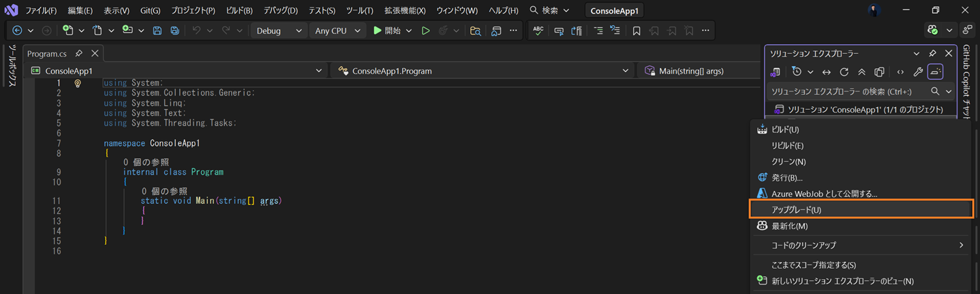Click リビルド(E) in the context menu
Image resolution: width=980 pixels, height=294 pixels.
click(861, 145)
